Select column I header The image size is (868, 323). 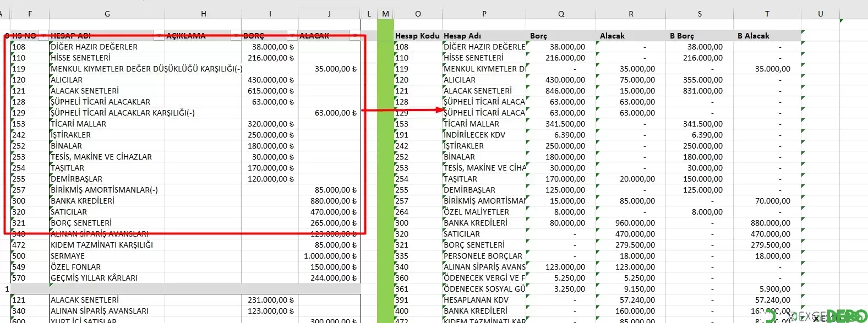[270, 13]
